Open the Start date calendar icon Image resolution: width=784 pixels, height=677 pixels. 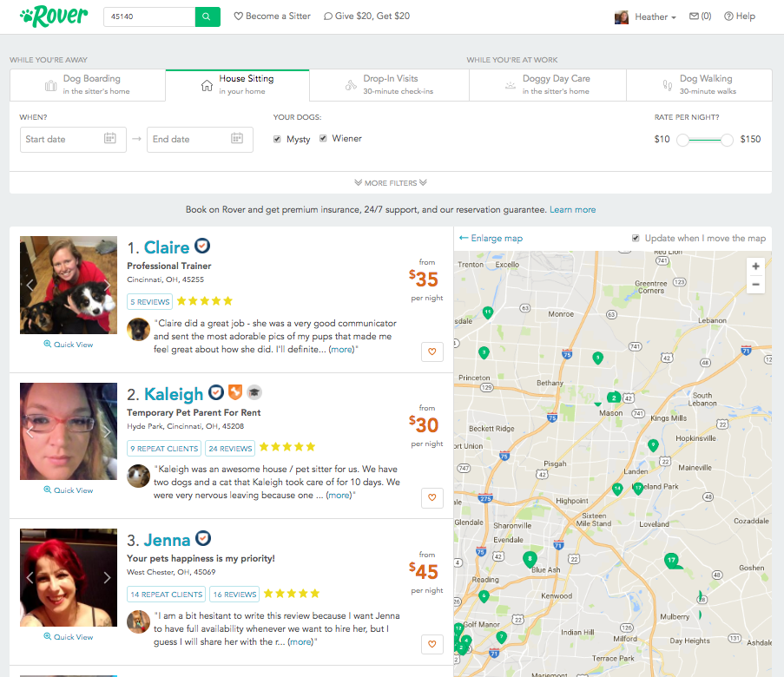(110, 139)
